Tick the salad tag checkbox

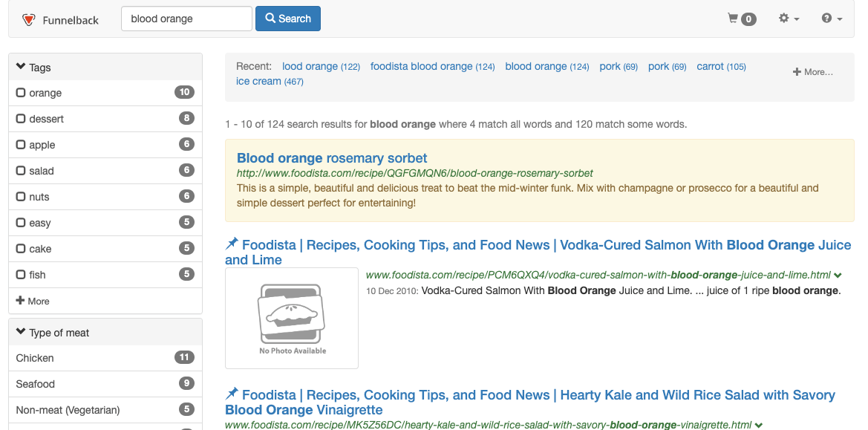21,171
